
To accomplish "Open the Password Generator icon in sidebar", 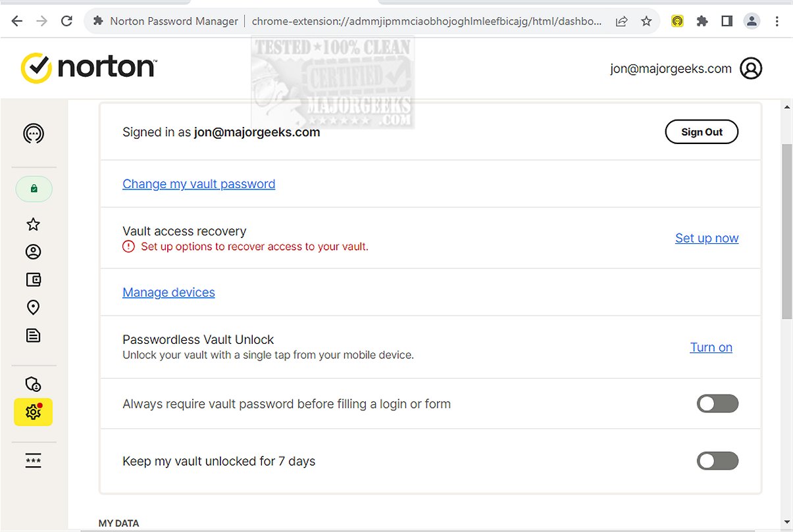I will point(34,460).
